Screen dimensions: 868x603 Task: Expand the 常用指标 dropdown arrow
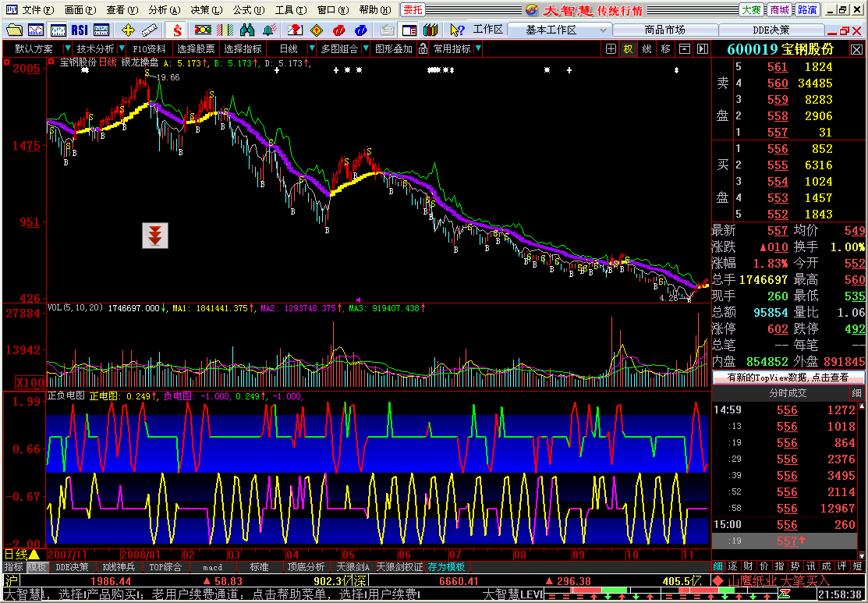point(478,48)
